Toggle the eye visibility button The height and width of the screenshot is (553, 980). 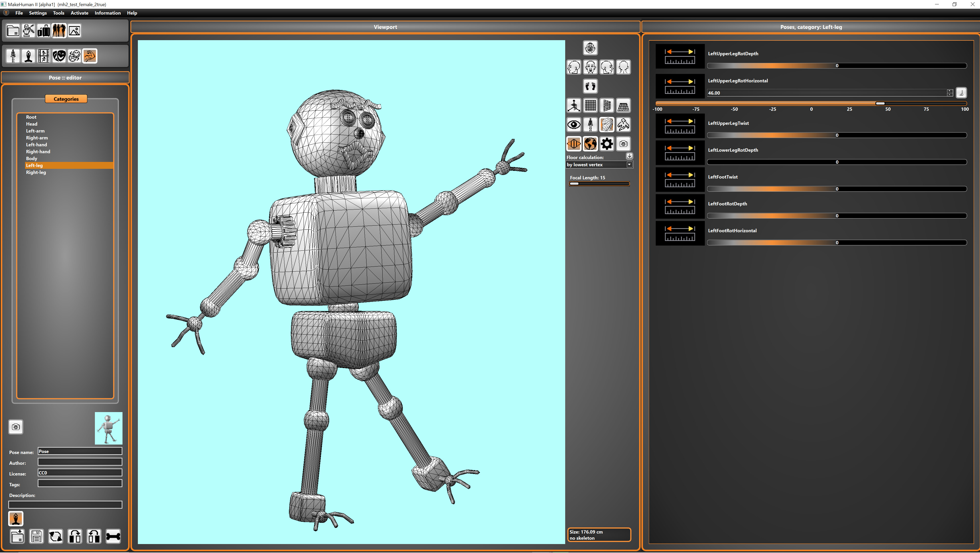574,125
